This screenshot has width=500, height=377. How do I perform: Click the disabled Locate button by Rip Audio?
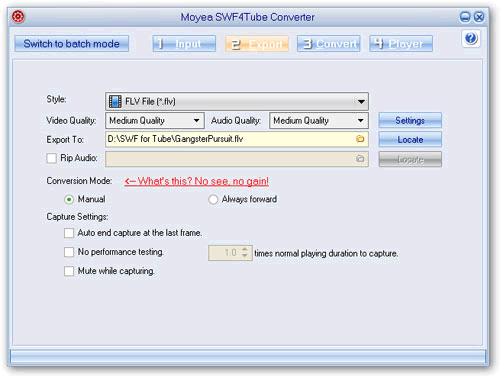pos(410,159)
